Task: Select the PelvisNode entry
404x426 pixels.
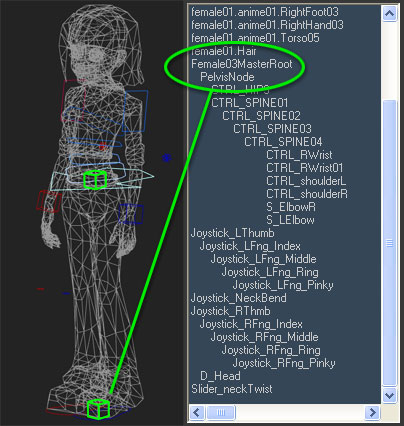Action: (227, 77)
